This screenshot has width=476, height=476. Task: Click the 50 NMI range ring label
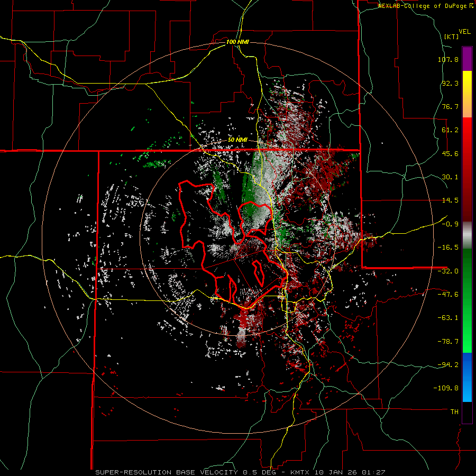(x=237, y=140)
